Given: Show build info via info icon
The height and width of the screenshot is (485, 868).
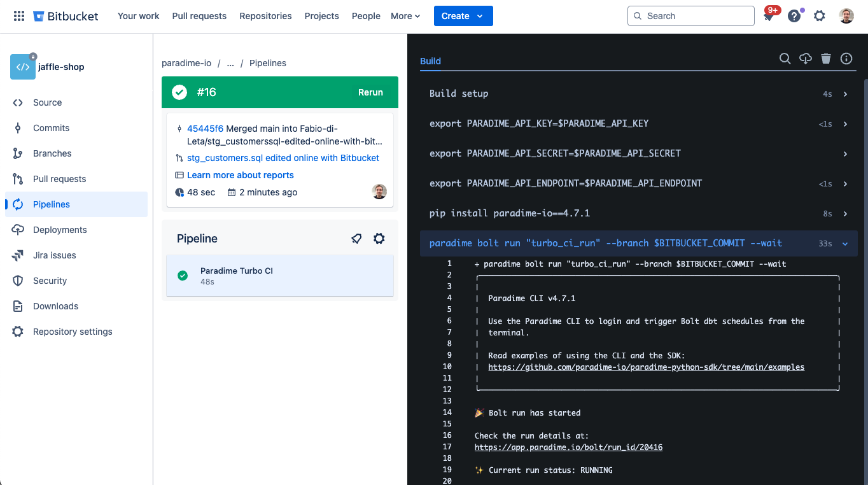Looking at the screenshot, I should [846, 59].
